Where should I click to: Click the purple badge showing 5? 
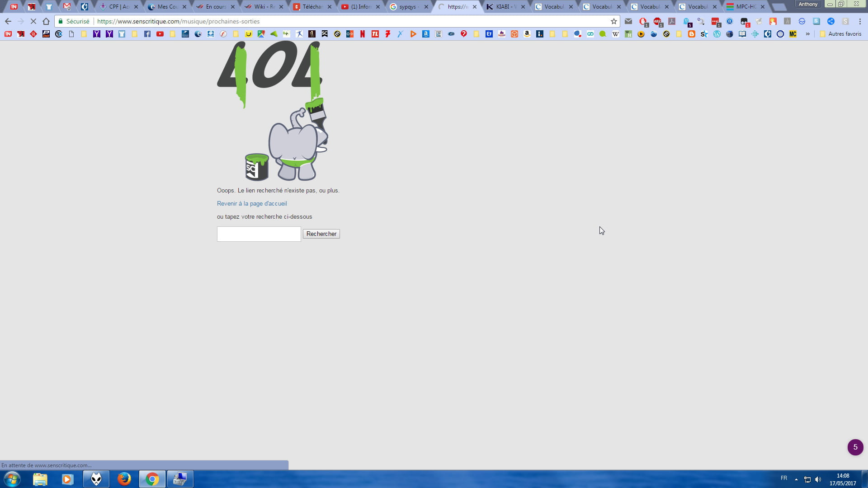pyautogui.click(x=855, y=447)
